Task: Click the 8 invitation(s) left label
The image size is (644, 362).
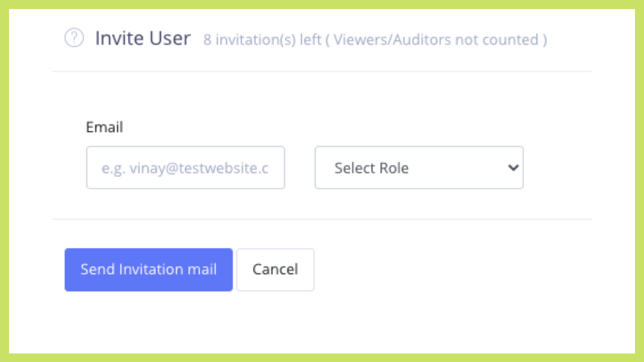Action: tap(262, 40)
